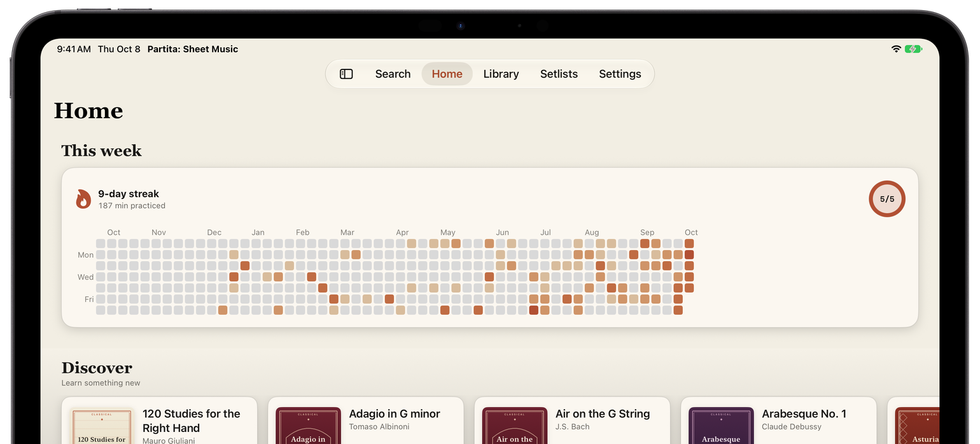Toggle the sidebar panel icon

coord(346,74)
